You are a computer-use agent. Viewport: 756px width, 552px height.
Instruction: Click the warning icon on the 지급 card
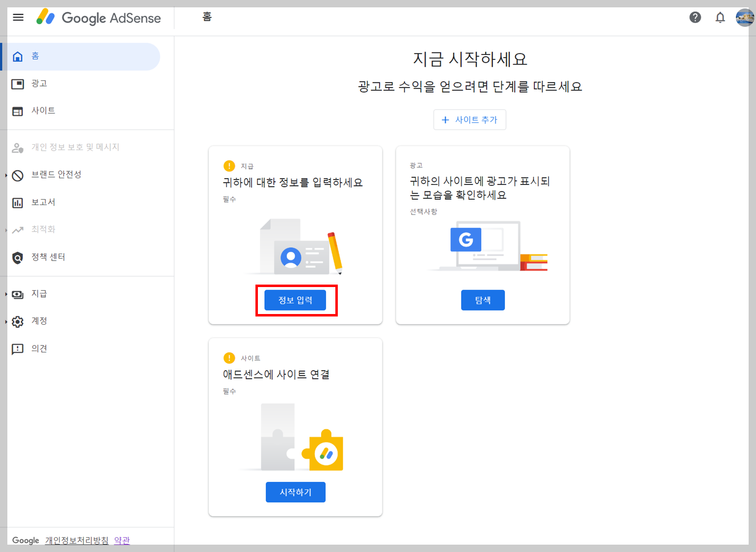click(229, 166)
